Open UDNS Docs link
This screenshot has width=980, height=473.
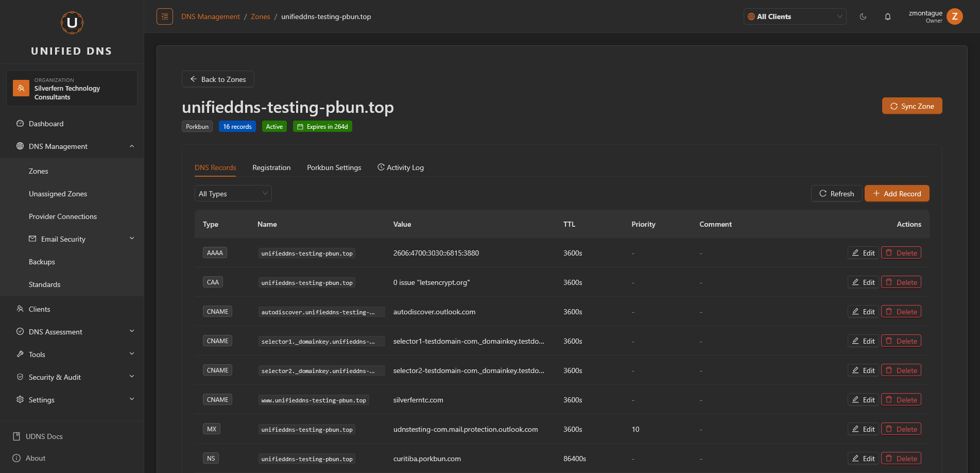(38, 436)
